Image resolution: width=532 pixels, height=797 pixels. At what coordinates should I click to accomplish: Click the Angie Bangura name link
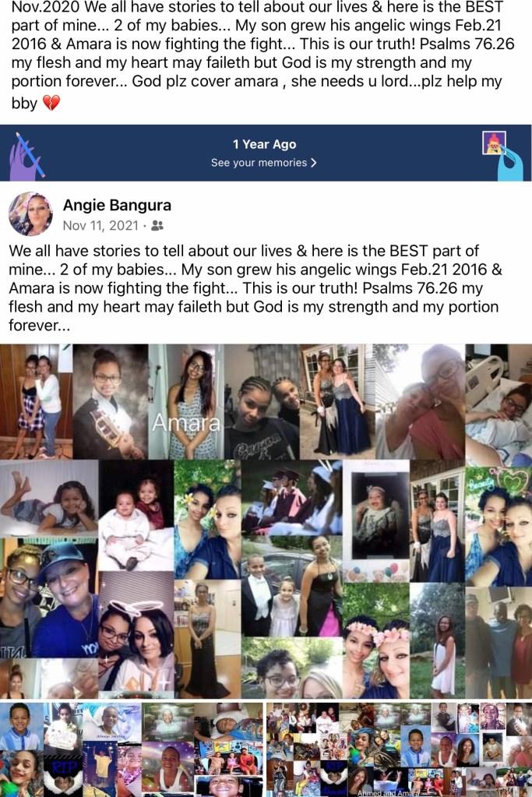coord(117,206)
